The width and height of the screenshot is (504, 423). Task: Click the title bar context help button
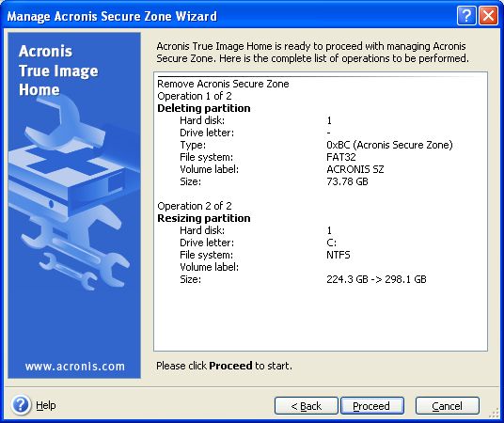tap(466, 15)
